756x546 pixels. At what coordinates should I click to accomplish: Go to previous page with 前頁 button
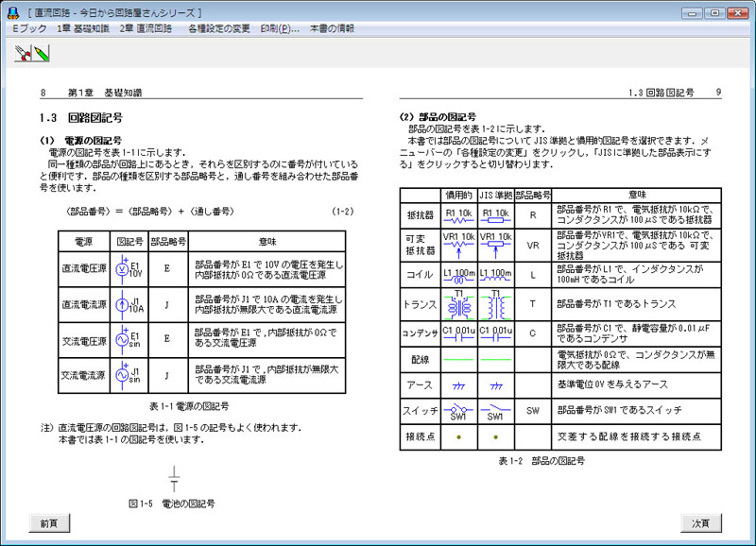tap(48, 522)
